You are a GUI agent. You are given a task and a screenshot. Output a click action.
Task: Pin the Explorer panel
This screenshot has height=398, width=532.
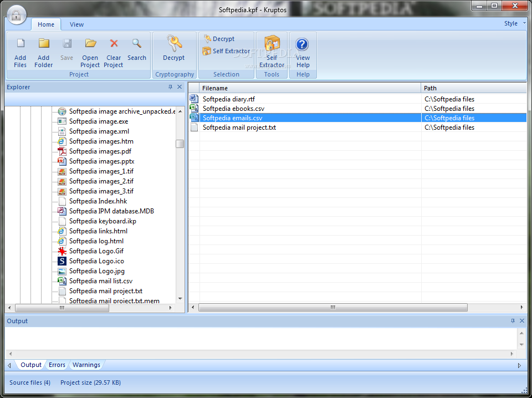170,87
